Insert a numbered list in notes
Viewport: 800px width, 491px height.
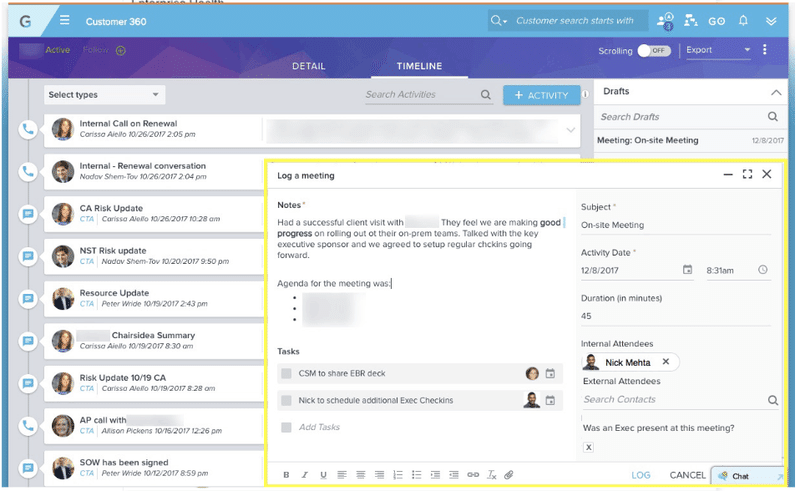398,475
